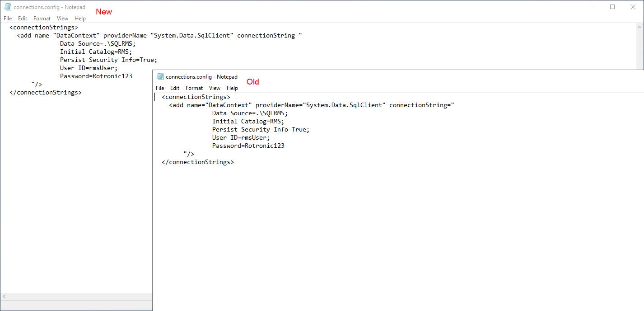Click Data Source=.\SQLRMS; in New window
The height and width of the screenshot is (311, 644).
click(98, 43)
